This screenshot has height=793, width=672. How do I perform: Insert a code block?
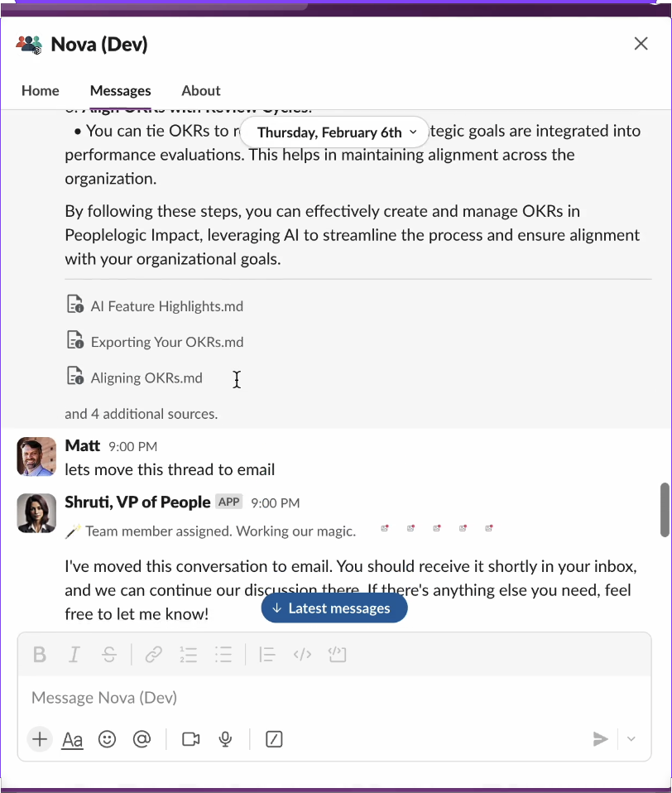[337, 656]
